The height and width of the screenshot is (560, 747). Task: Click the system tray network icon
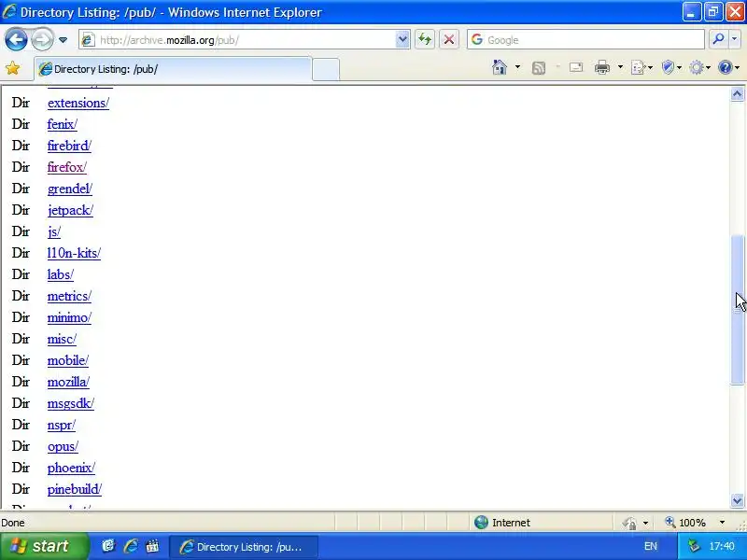pos(695,546)
